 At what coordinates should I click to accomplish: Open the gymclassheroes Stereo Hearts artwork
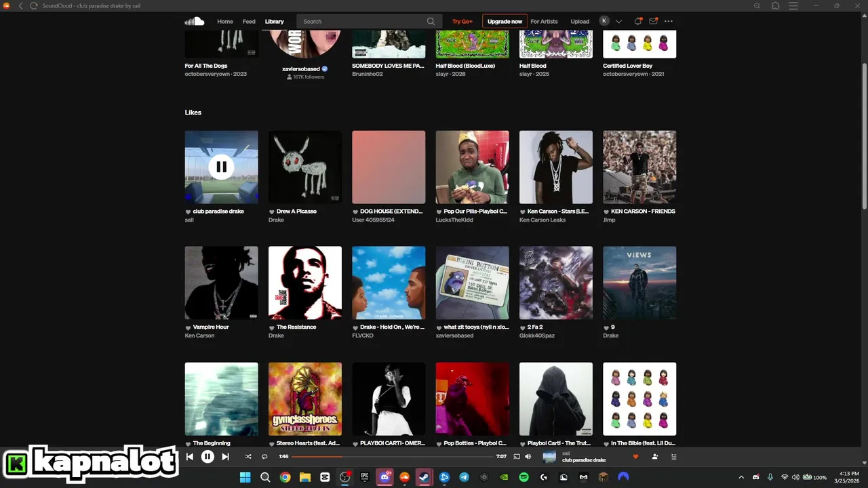305,399
